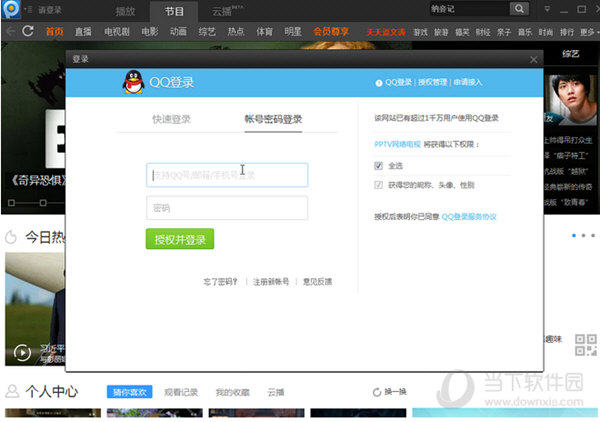Expand the 更多 channels dropdown
The width and height of the screenshot is (600, 422).
589,33
